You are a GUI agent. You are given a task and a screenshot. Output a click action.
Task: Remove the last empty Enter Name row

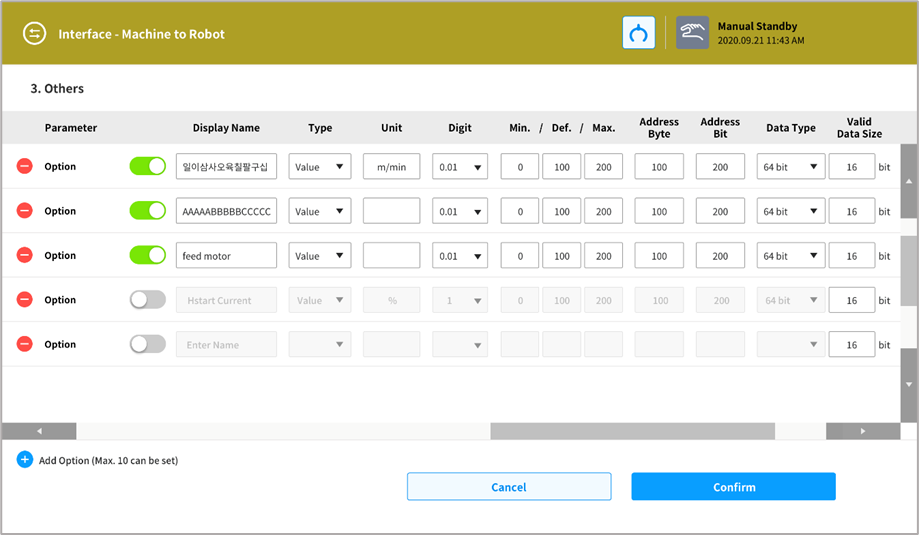(x=25, y=344)
